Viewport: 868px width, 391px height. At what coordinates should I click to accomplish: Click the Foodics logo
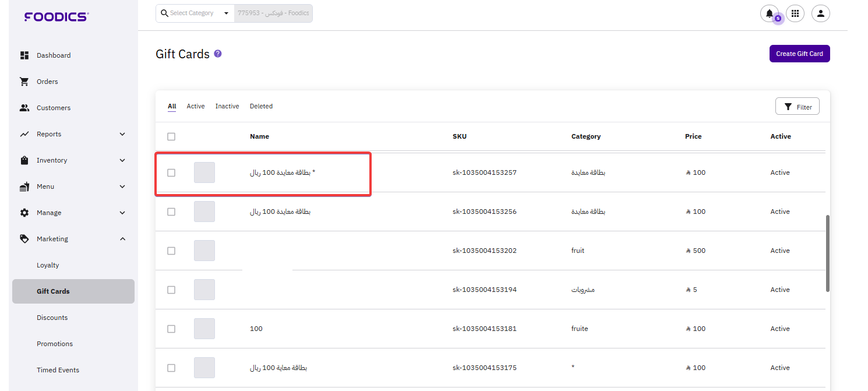click(x=56, y=17)
